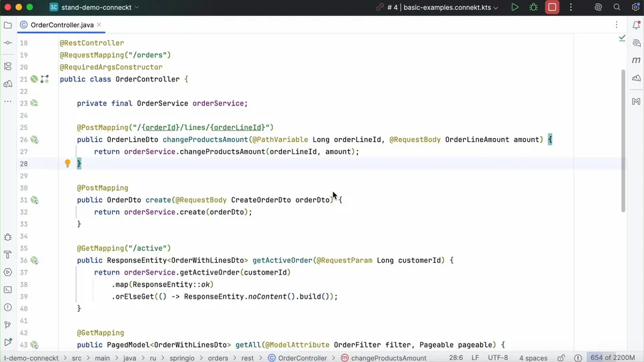The width and height of the screenshot is (644, 362).
Task: Click the run configuration broken link icon
Action: [379, 7]
